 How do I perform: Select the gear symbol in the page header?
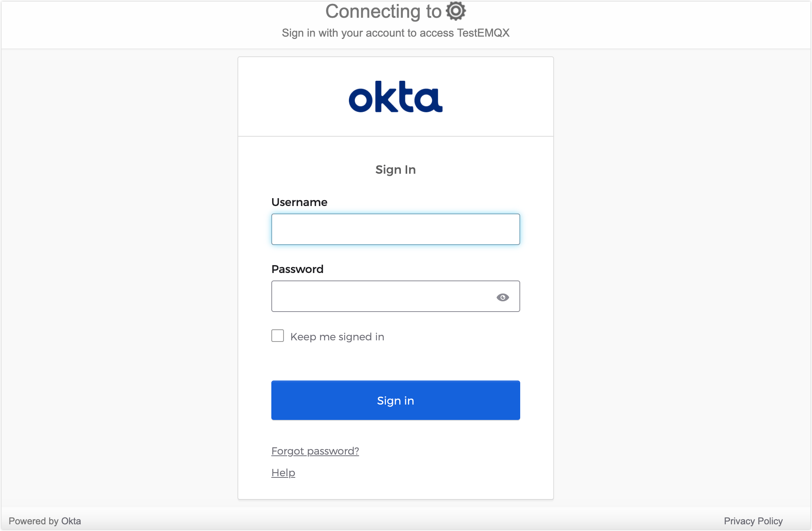(456, 11)
